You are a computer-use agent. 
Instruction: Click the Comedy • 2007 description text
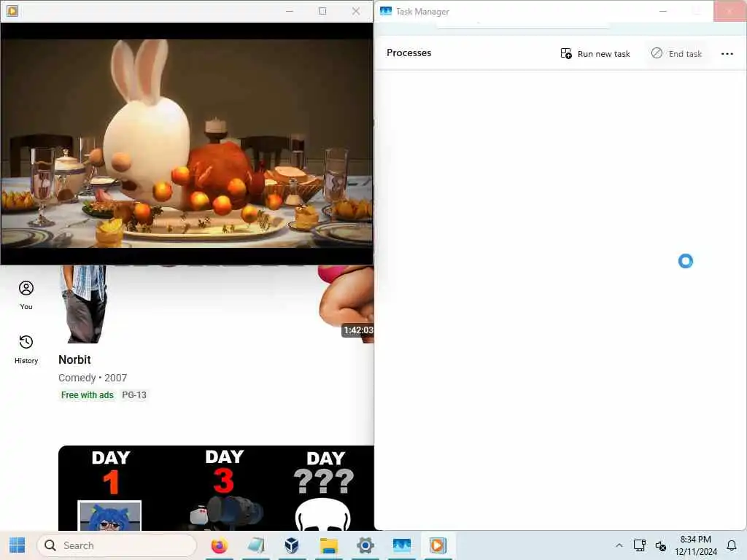coord(93,378)
